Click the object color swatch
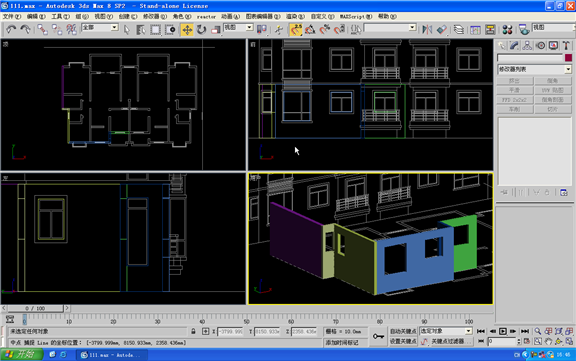 (568, 58)
